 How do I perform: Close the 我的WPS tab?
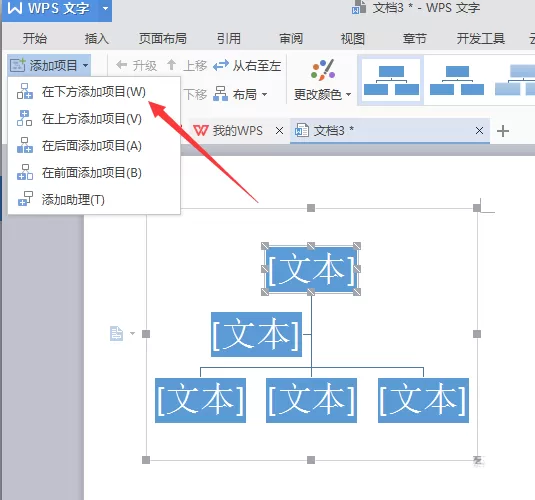click(279, 131)
